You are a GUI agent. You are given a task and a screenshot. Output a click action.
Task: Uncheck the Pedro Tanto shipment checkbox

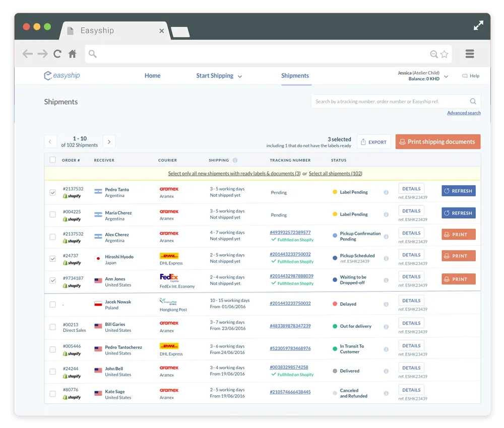pyautogui.click(x=53, y=192)
